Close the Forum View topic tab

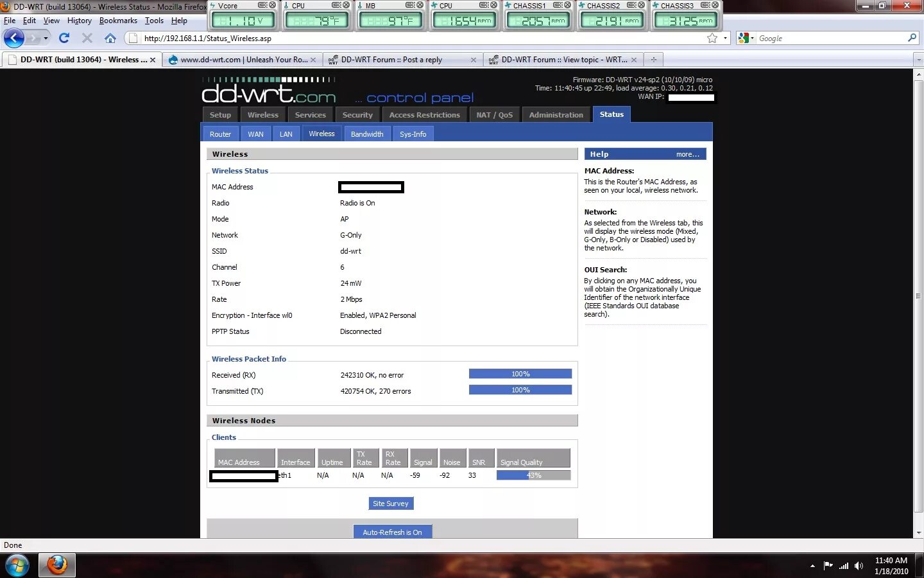[634, 60]
